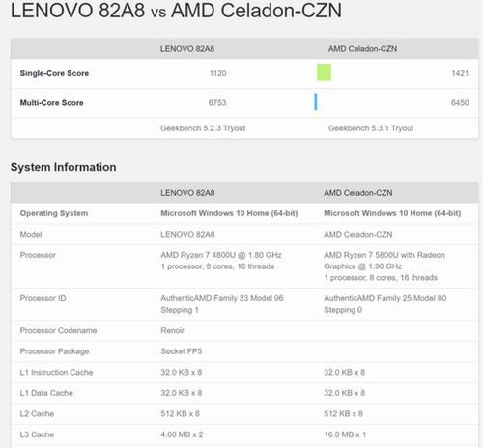Click LENOVO 82A8 header in score table

187,49
